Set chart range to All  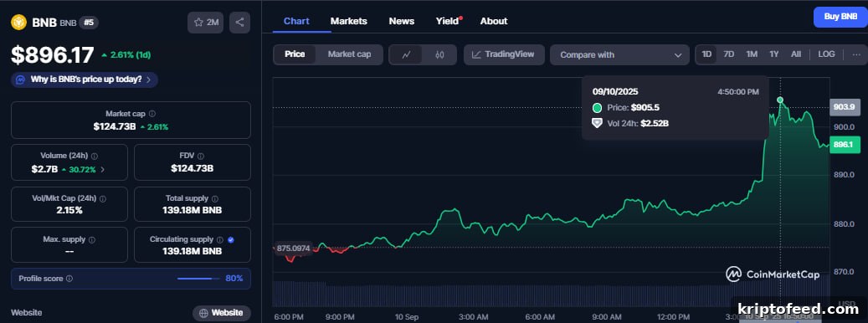point(796,54)
